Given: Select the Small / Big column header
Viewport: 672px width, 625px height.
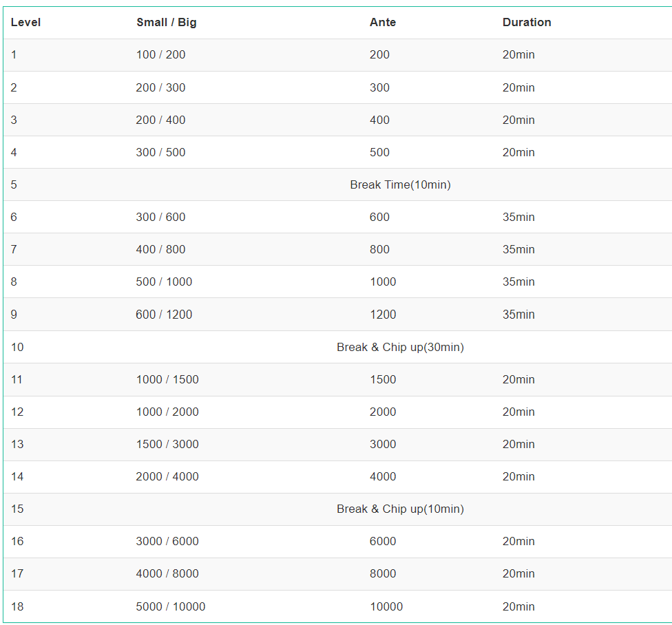Looking at the screenshot, I should [x=167, y=22].
